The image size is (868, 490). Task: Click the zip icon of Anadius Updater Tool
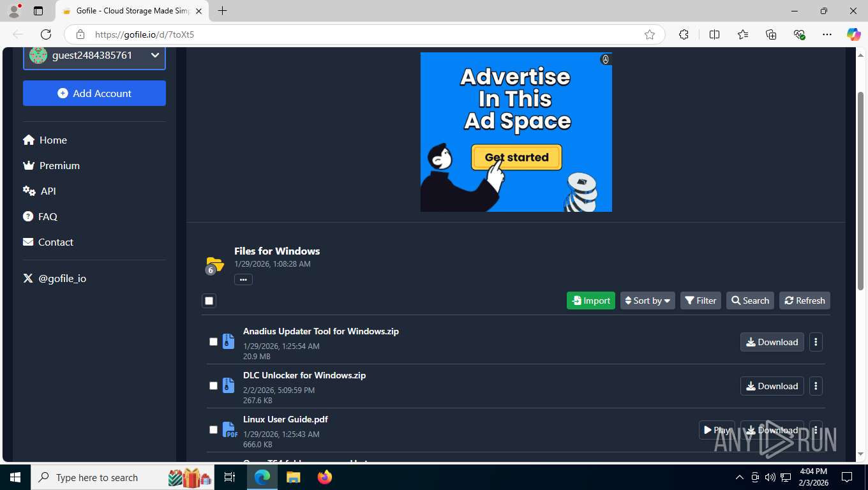(x=228, y=341)
